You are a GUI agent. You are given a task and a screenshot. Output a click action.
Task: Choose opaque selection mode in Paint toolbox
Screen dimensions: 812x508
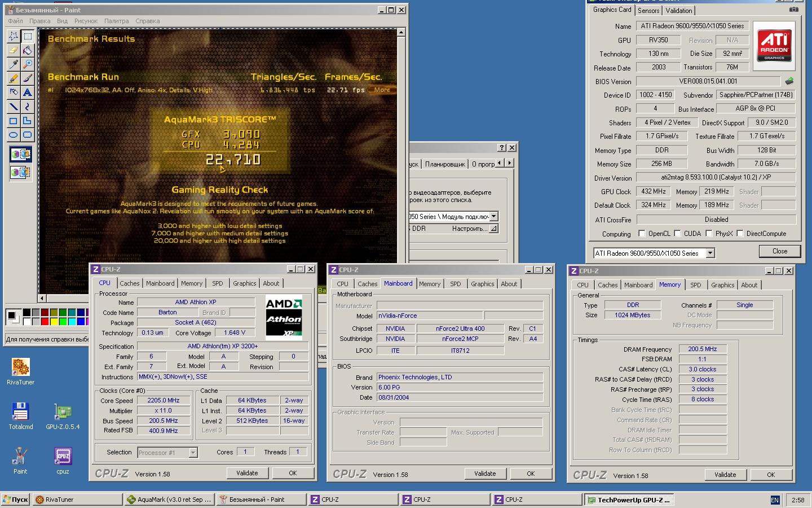coord(21,154)
